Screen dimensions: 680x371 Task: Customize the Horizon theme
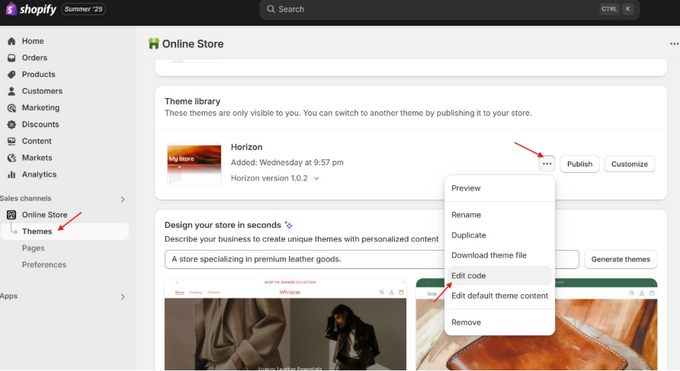click(x=629, y=164)
